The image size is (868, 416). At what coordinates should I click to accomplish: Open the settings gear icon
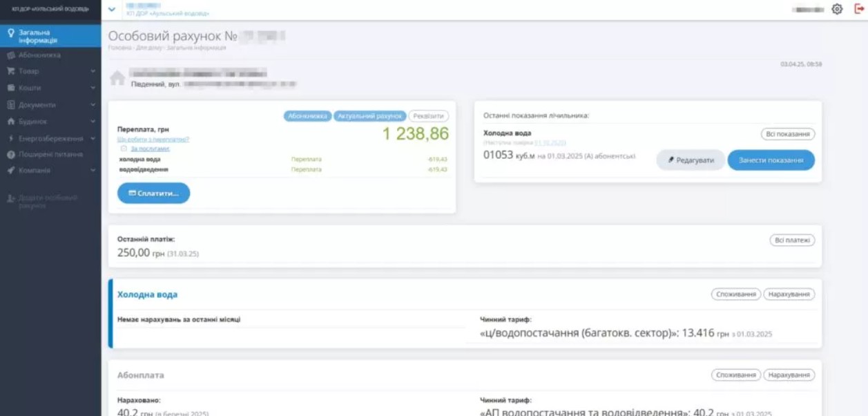(x=837, y=10)
